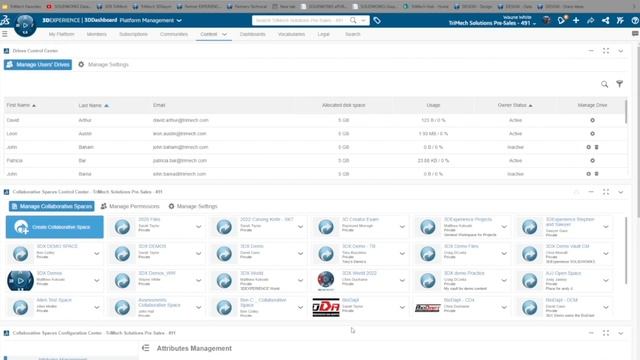Expand the Platform Management dropdown
This screenshot has height=360, width=640.
179,20
